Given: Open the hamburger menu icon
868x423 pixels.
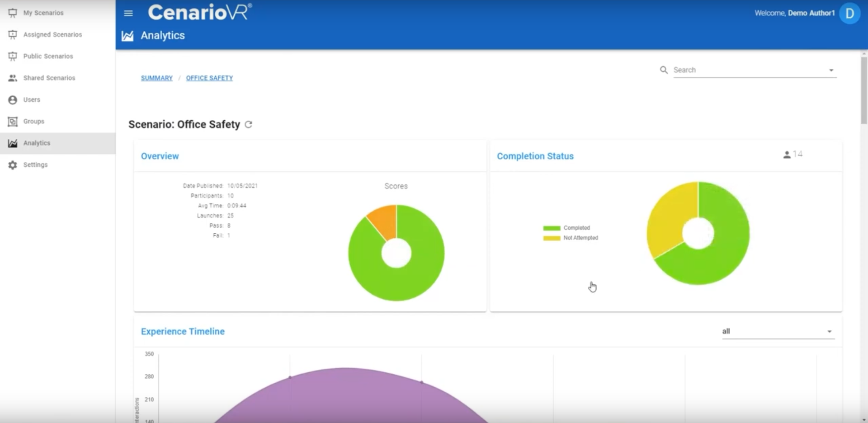Looking at the screenshot, I should (128, 13).
